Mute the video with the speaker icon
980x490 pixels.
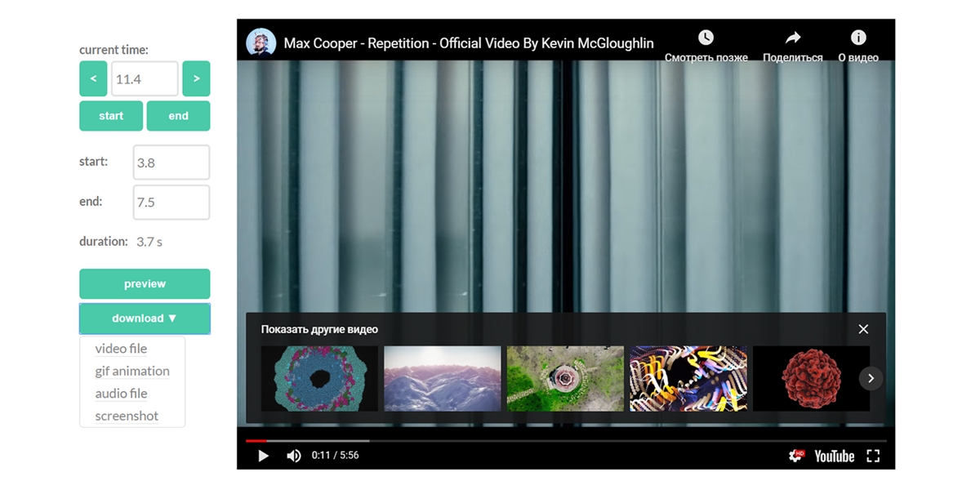click(x=293, y=456)
